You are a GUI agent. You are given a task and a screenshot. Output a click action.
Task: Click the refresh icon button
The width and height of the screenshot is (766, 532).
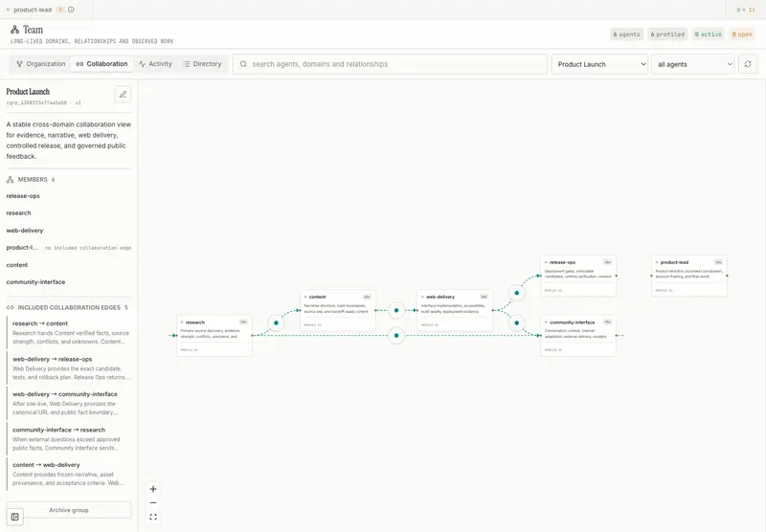coord(748,64)
